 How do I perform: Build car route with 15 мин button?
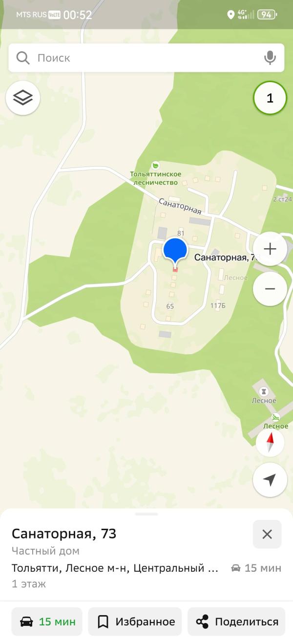pyautogui.click(x=47, y=622)
